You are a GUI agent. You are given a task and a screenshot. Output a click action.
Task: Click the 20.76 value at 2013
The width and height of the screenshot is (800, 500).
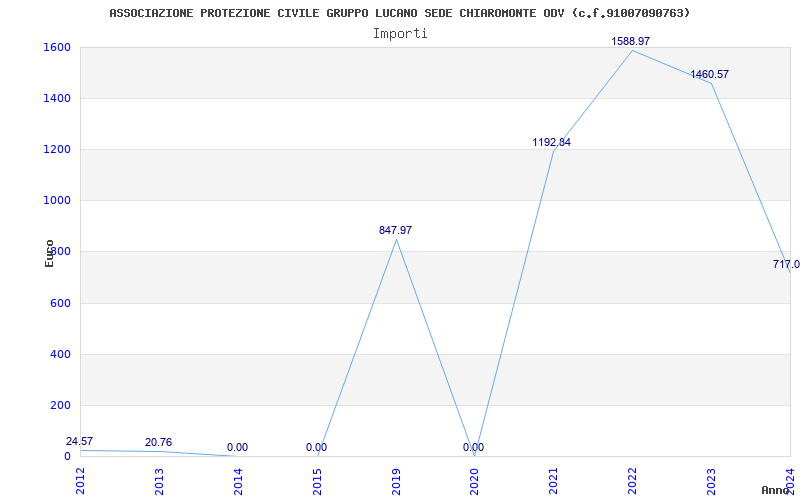click(x=158, y=443)
